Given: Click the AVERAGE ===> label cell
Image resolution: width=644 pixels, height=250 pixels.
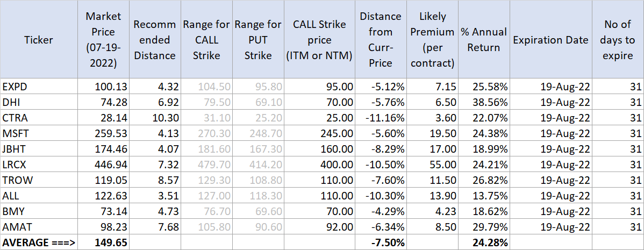Looking at the screenshot, I should [x=39, y=242].
